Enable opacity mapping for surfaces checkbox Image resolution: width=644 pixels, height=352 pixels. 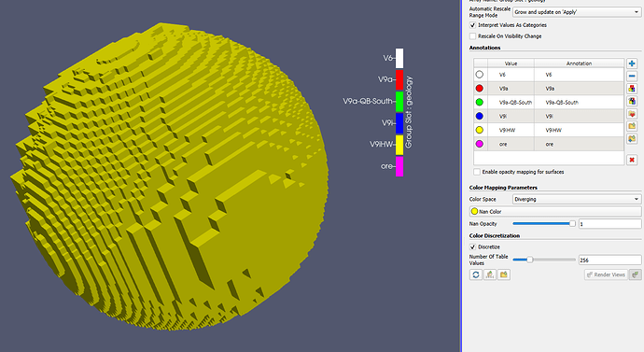pyautogui.click(x=477, y=172)
